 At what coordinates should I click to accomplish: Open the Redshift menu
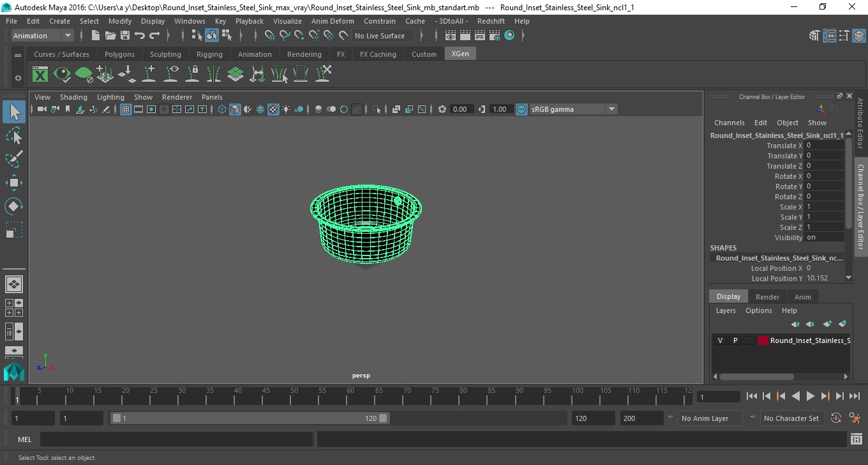[491, 21]
